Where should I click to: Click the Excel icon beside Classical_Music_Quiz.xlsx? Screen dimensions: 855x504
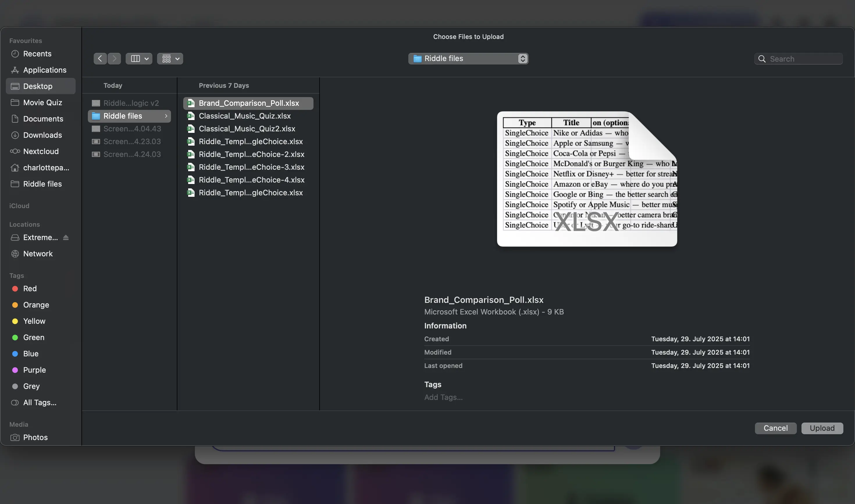(191, 116)
